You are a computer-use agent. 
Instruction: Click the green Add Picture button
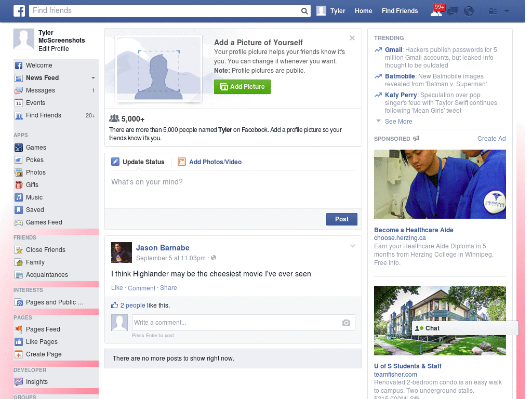pyautogui.click(x=242, y=87)
